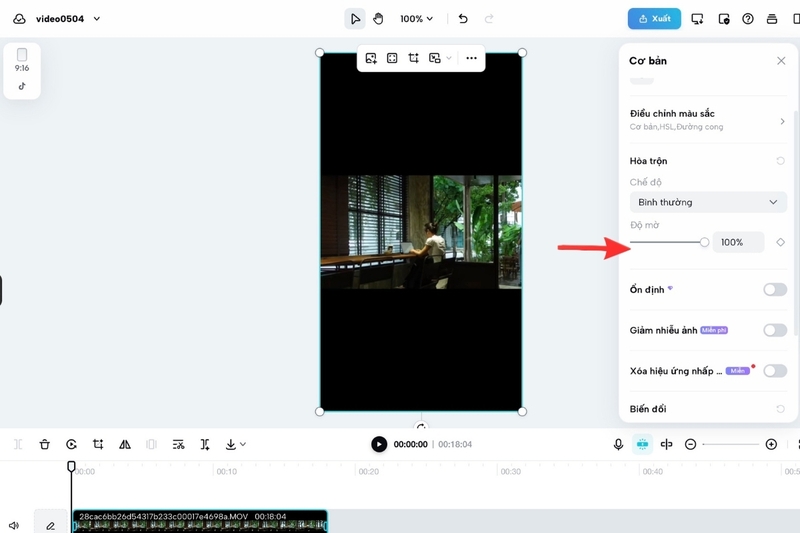
Task: Click the video preview on canvas
Action: point(421,232)
